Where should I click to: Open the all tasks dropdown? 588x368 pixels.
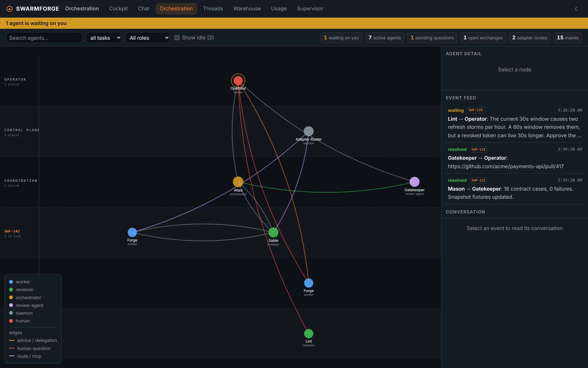[x=104, y=38]
